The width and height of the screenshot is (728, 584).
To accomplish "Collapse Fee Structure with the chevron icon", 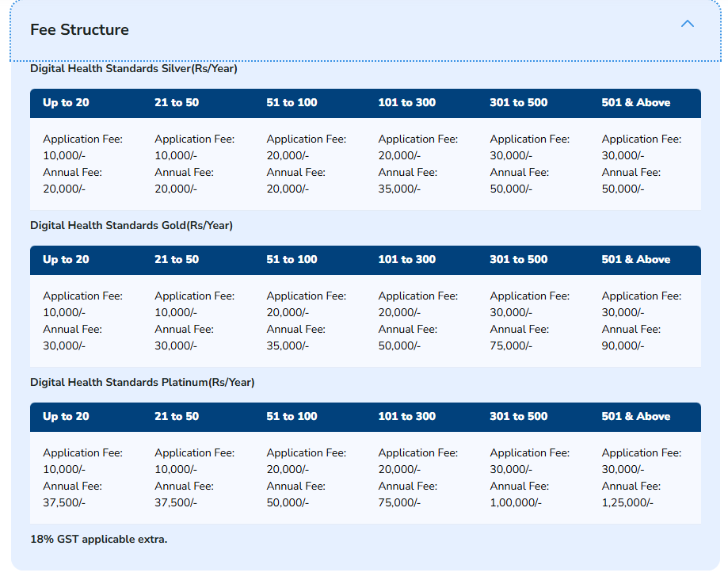I will (x=687, y=24).
